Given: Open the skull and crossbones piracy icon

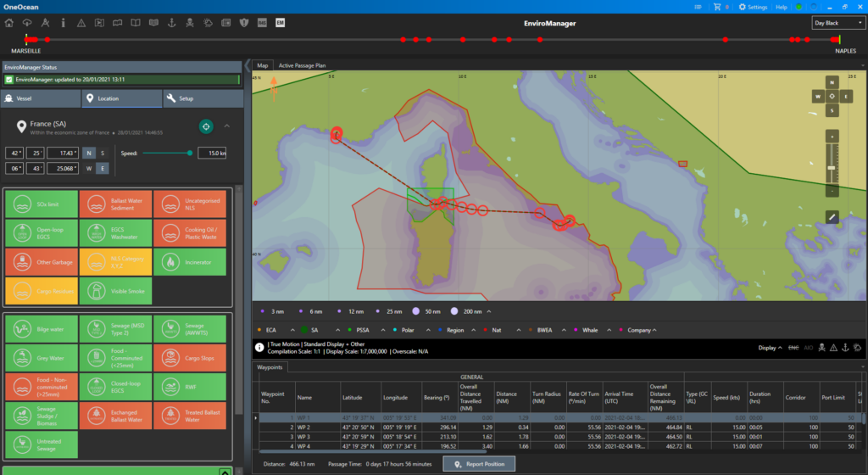Looking at the screenshot, I should coord(190,23).
